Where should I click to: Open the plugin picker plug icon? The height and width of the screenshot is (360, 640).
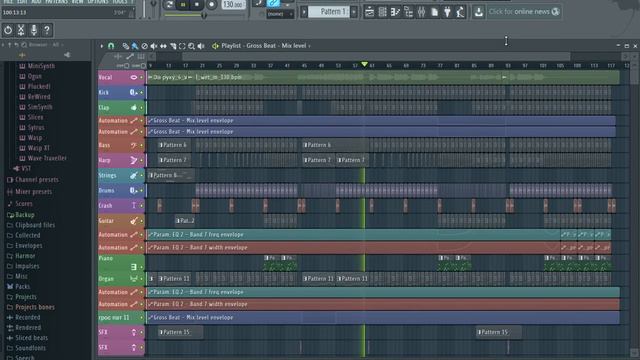click(x=447, y=12)
